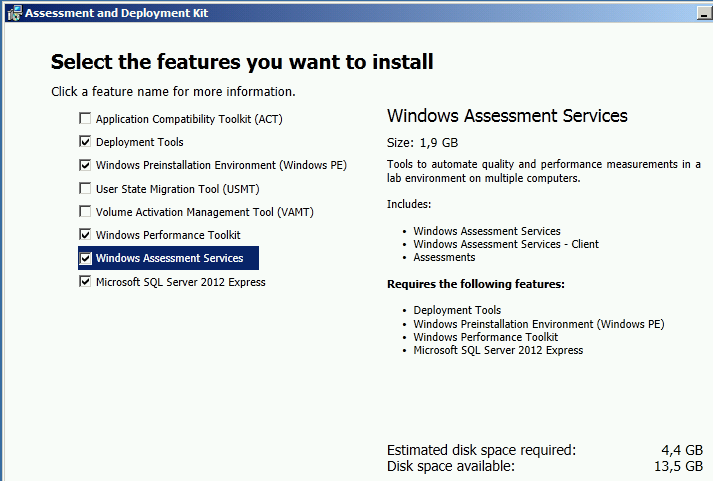713x481 pixels.
Task: Show info for Windows Preinstallation Environment feature
Action: [221, 165]
